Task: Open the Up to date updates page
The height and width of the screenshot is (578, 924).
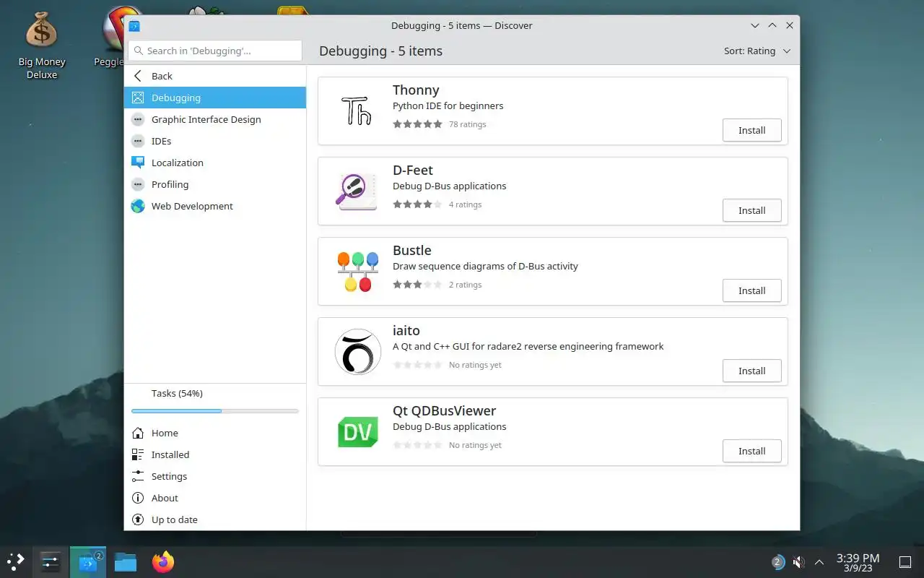Action: [215, 519]
